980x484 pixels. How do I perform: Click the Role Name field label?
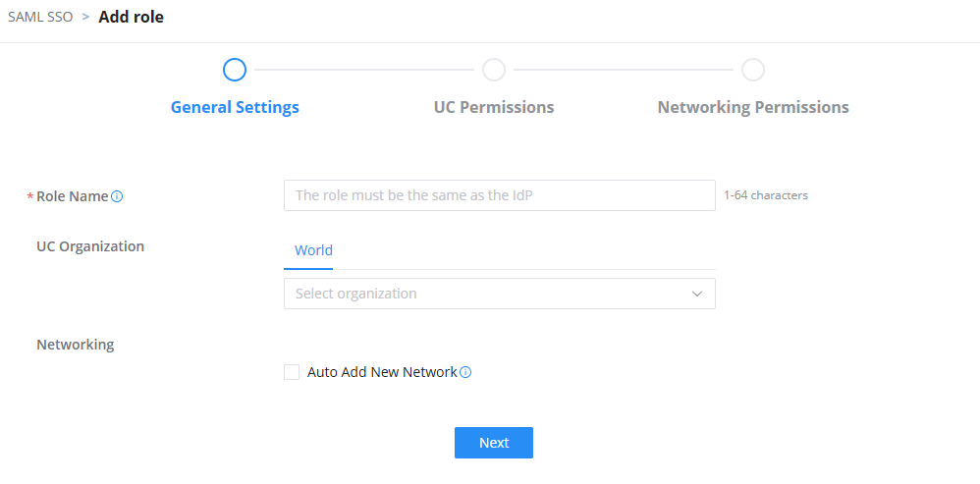(x=72, y=196)
